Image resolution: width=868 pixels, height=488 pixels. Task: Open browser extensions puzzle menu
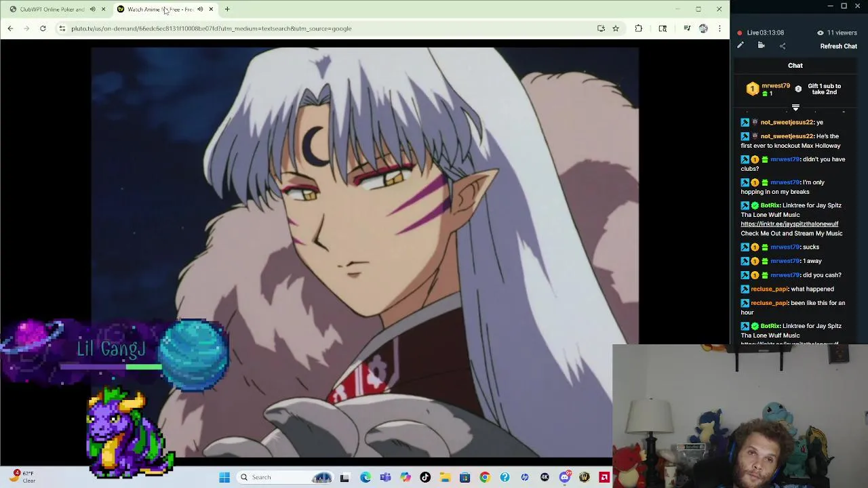pyautogui.click(x=638, y=28)
